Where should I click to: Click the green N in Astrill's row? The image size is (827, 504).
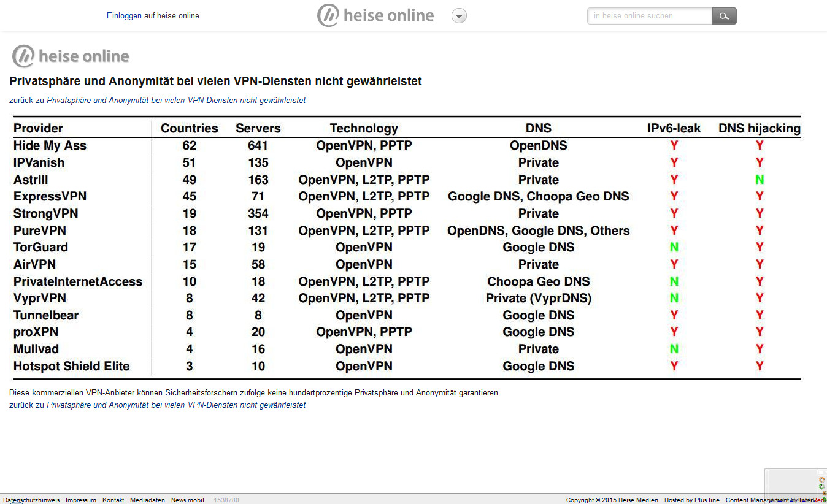(760, 180)
